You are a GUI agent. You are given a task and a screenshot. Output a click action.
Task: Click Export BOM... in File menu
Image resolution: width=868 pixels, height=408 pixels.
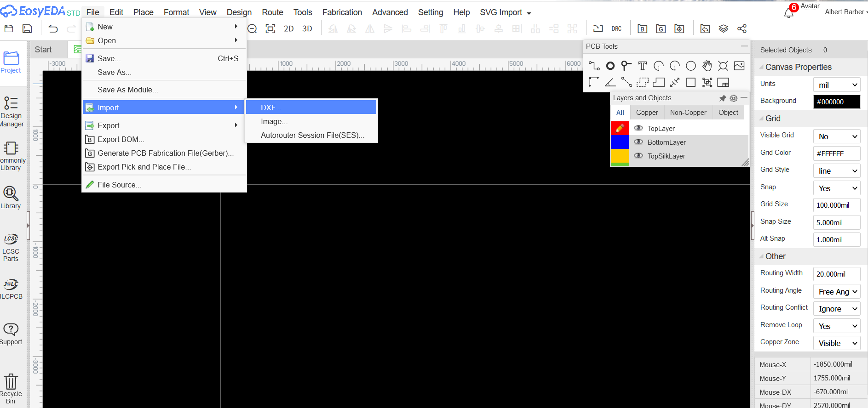pyautogui.click(x=164, y=139)
